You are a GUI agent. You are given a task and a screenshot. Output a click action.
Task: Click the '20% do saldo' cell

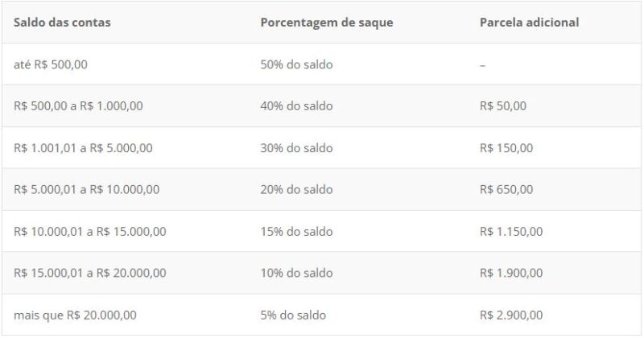click(296, 190)
